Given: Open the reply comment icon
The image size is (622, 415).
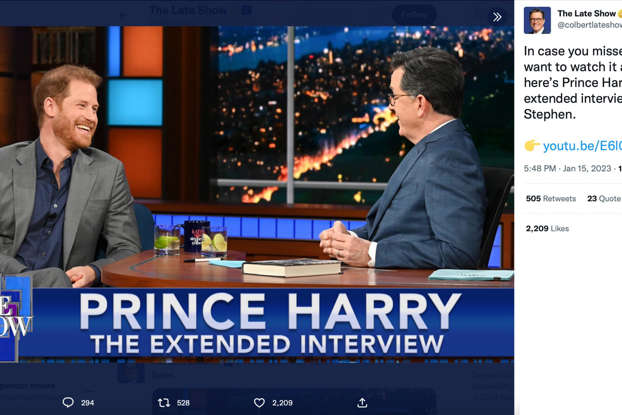Looking at the screenshot, I should [x=68, y=402].
